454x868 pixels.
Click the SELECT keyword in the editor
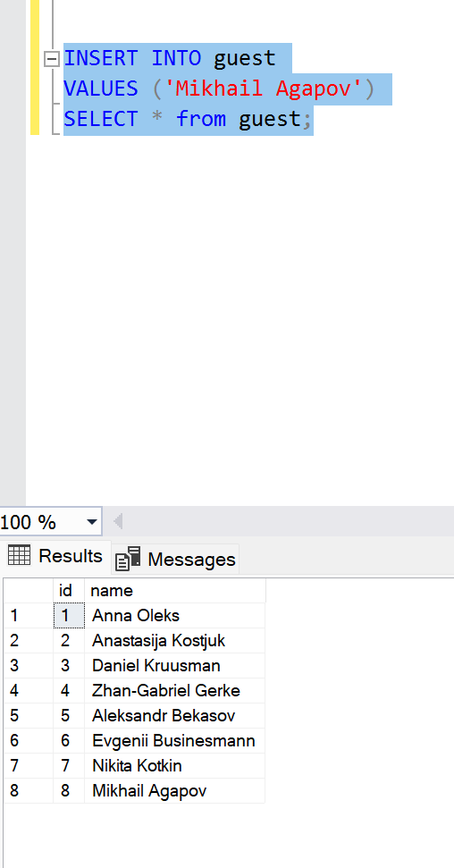tap(101, 119)
